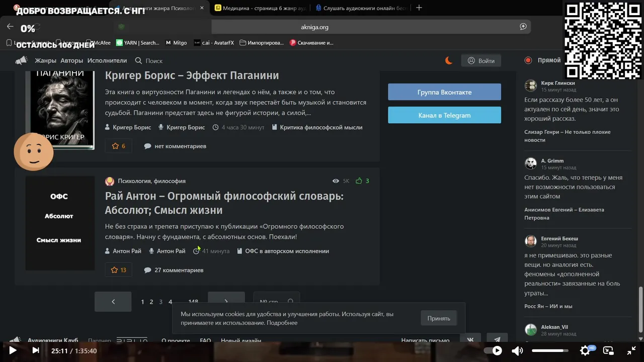Viewport: 644px width, 362px height.
Task: Open the Психология, философия category link
Action: pyautogui.click(x=151, y=181)
